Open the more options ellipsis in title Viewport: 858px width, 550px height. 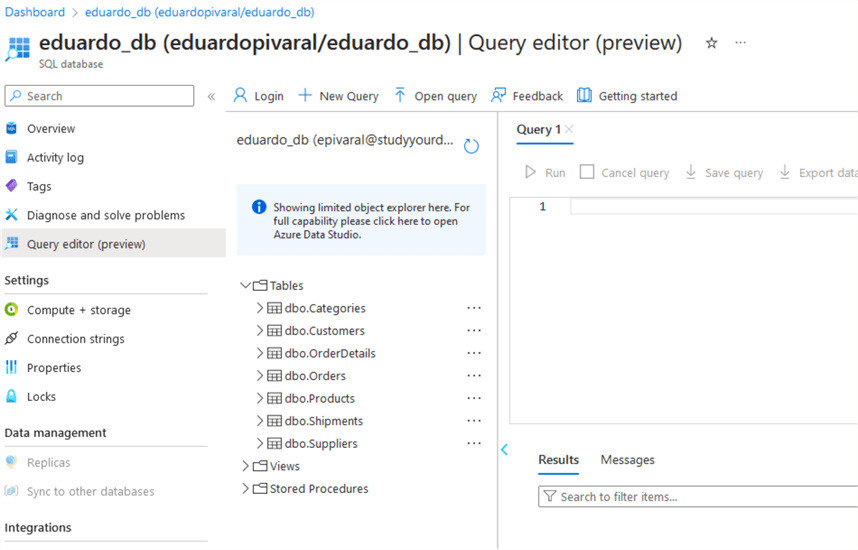(x=740, y=43)
